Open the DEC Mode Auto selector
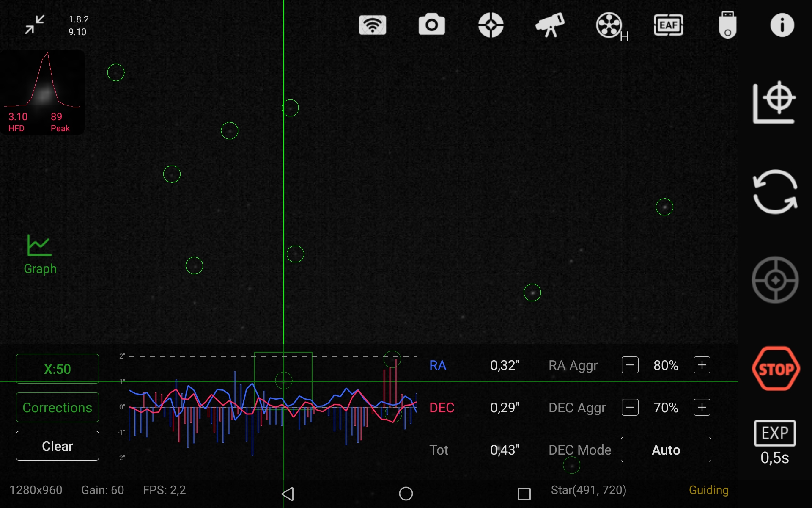Screen dimensions: 812x508 point(666,450)
